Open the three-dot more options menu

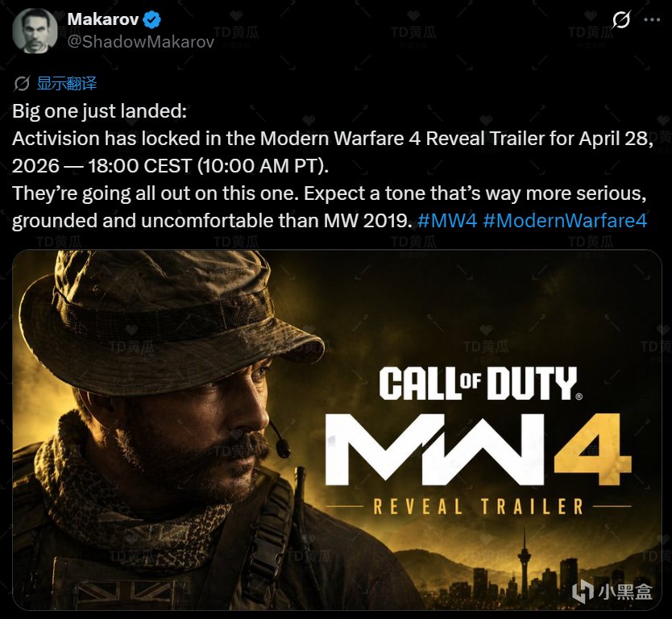click(652, 19)
